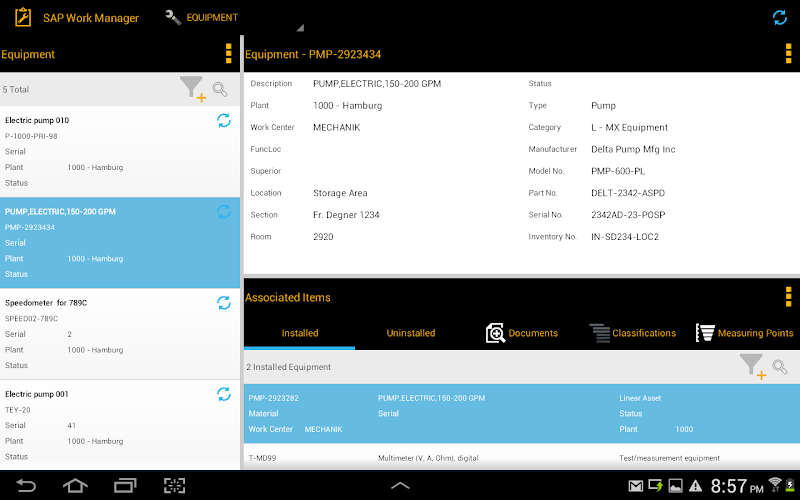Open the SAP Work Manager clipboard icon
Viewport: 800px width, 500px height.
pos(23,17)
